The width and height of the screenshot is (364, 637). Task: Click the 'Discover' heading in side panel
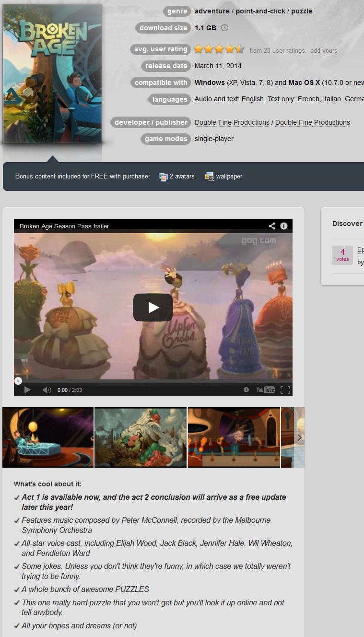click(347, 224)
